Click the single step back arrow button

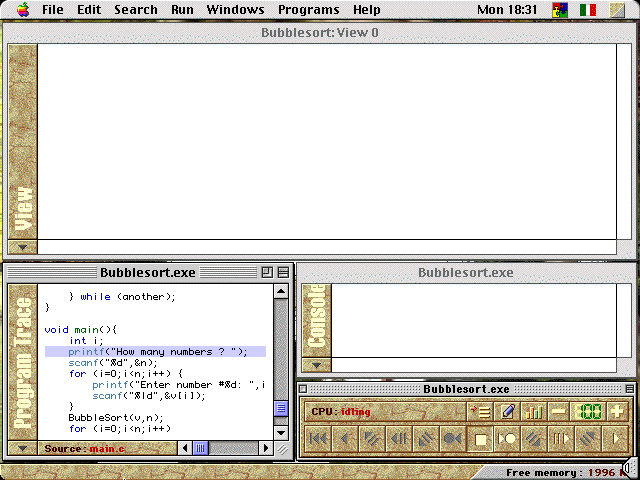click(x=345, y=438)
